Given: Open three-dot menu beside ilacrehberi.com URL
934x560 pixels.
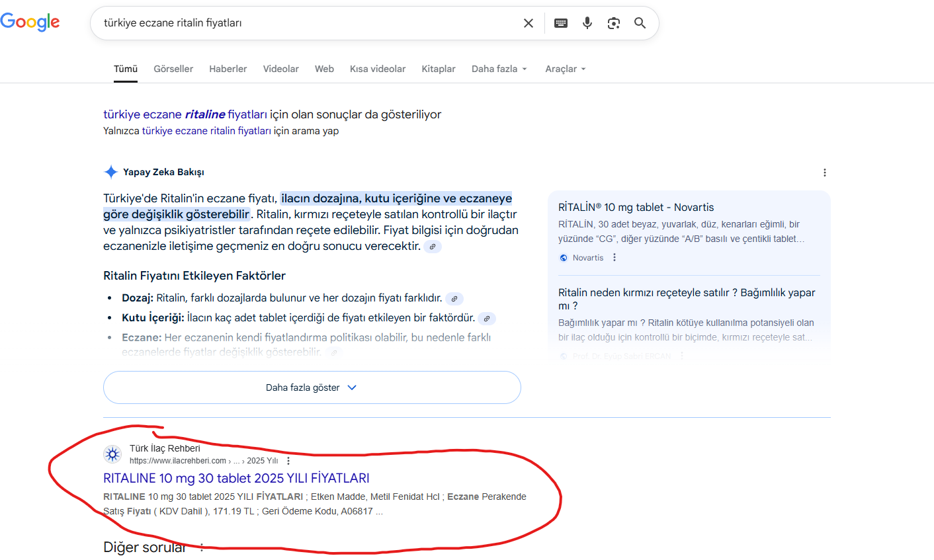Looking at the screenshot, I should tap(288, 461).
